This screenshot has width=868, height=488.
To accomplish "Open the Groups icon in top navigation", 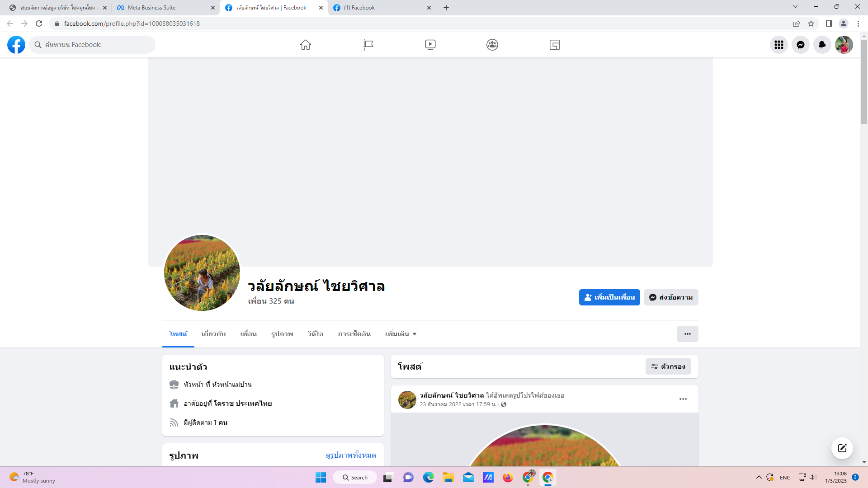I will [x=492, y=45].
